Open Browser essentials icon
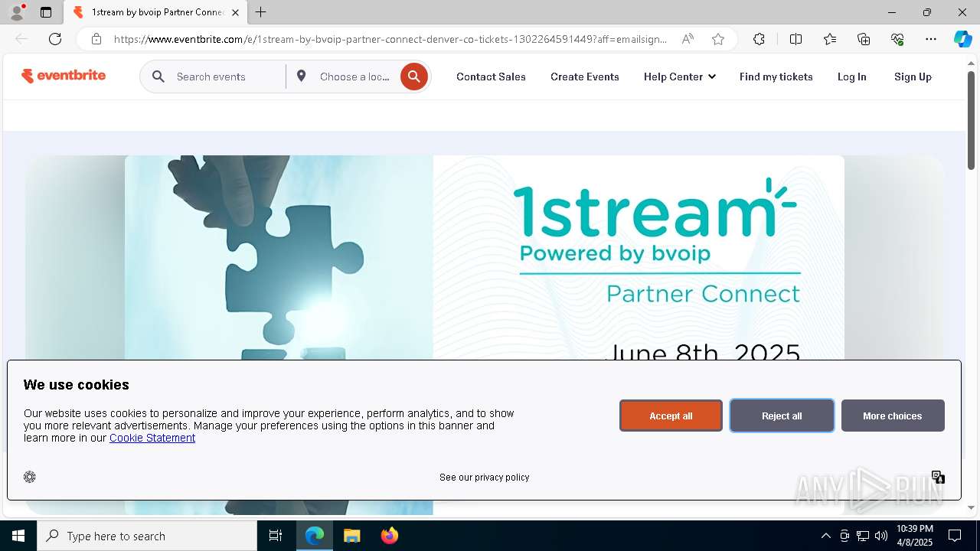 (897, 39)
